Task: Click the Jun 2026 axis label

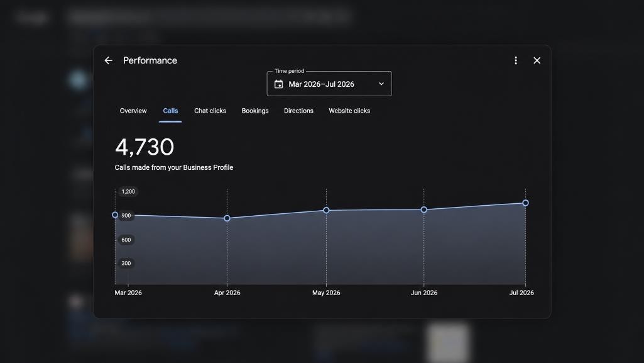Action: (x=424, y=293)
